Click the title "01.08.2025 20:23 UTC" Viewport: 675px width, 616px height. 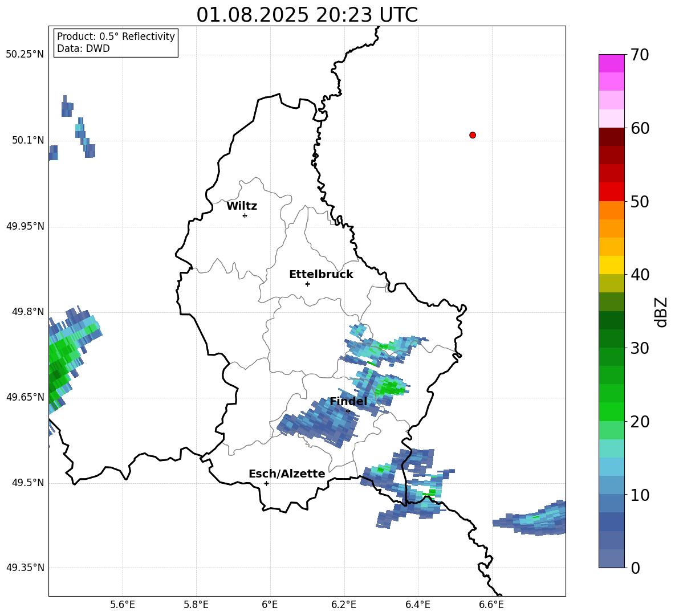point(307,15)
